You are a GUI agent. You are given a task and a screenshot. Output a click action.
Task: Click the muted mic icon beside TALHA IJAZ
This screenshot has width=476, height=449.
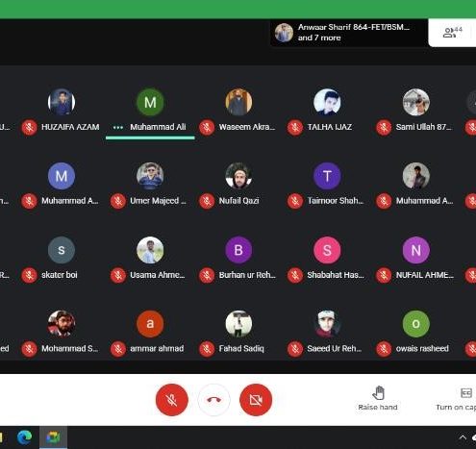(295, 127)
